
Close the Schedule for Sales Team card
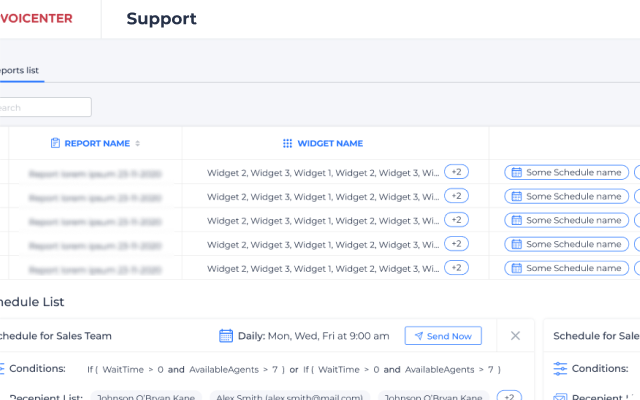click(515, 336)
